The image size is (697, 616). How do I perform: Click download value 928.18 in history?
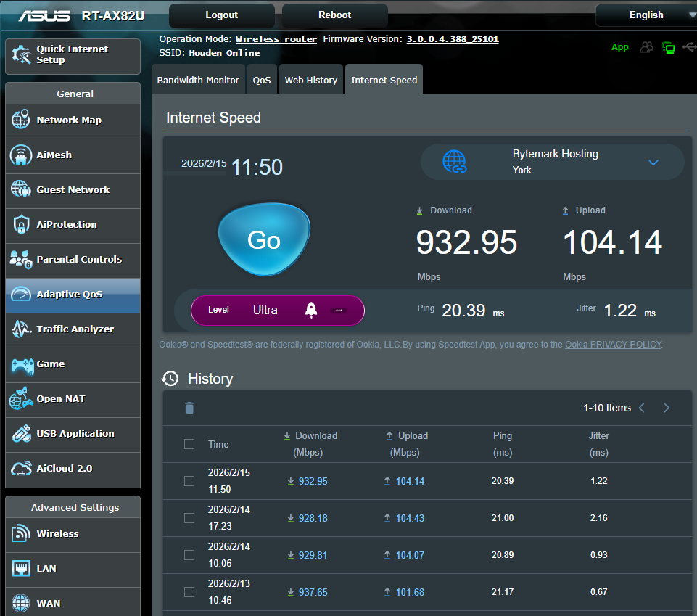click(x=313, y=518)
